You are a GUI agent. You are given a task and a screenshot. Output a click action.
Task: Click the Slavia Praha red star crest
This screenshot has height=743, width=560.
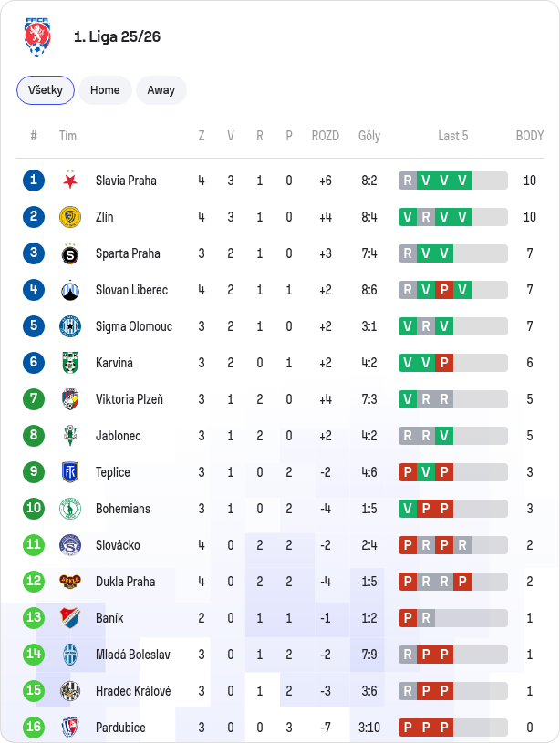[x=70, y=181]
